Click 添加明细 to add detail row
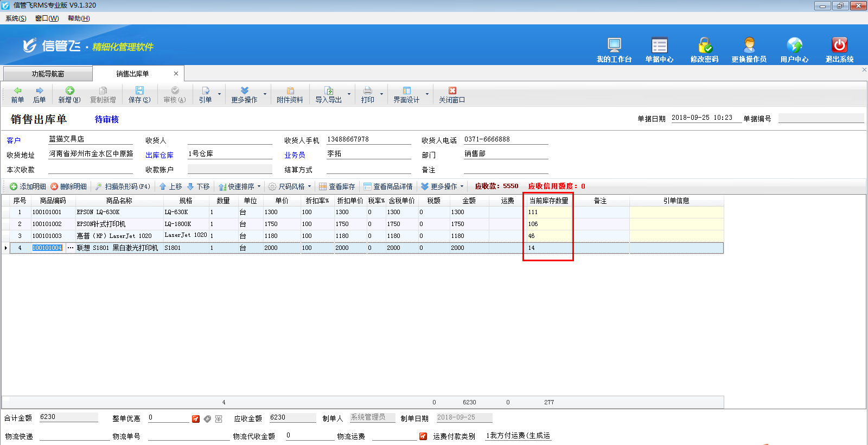Screen dimensions: 868x445 (x=28, y=186)
